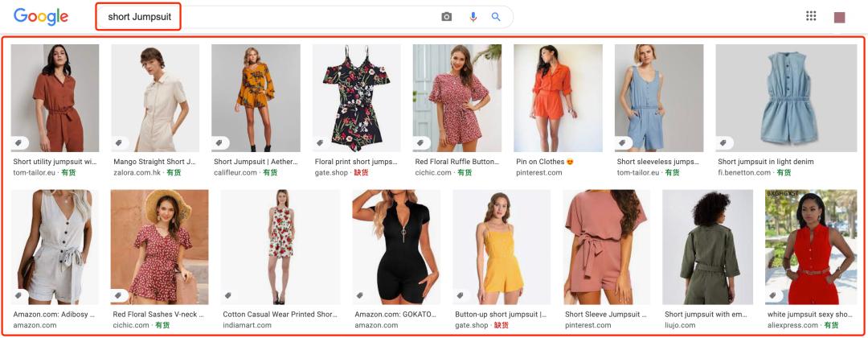Click the search box containing short Jumpsuit

pos(305,17)
